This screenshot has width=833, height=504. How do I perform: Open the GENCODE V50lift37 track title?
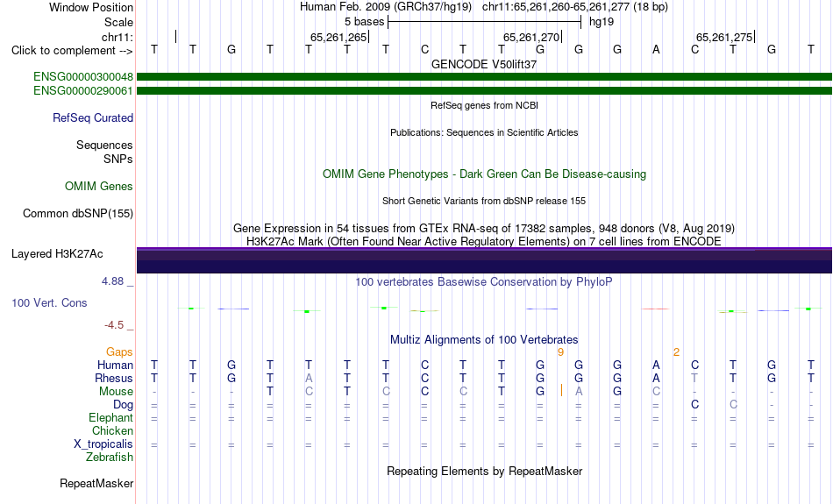point(484,64)
